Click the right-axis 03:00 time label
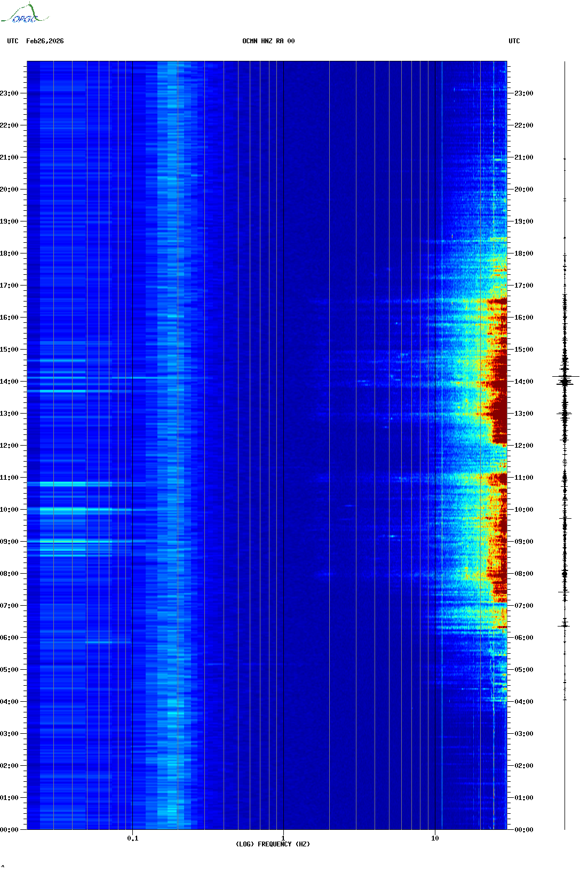 (524, 734)
